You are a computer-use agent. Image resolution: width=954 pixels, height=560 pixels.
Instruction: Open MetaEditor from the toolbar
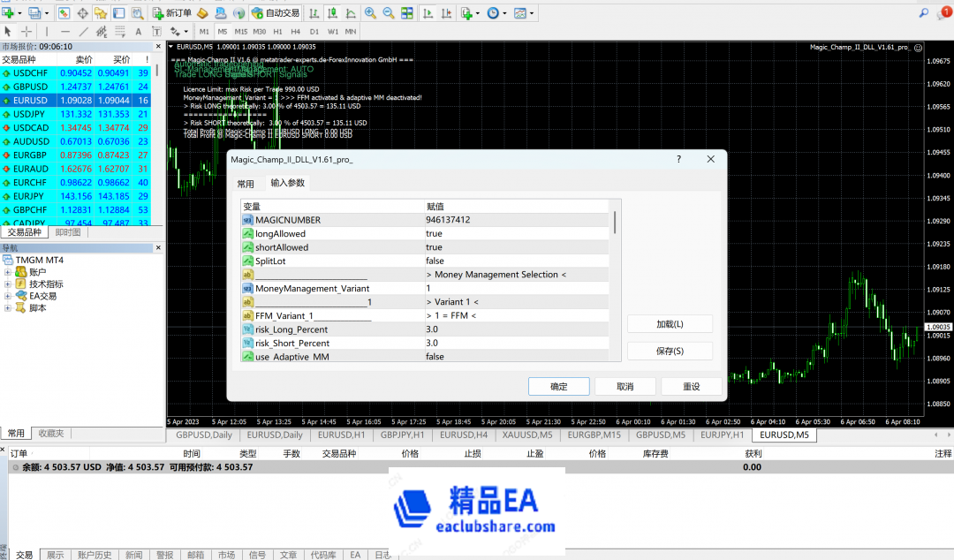pyautogui.click(x=201, y=13)
